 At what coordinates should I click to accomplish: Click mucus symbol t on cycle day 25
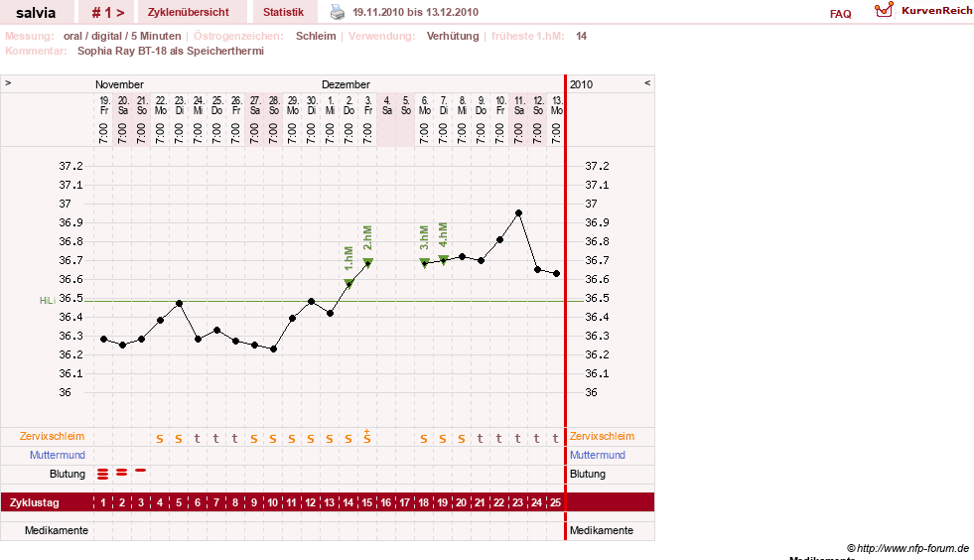(x=555, y=438)
